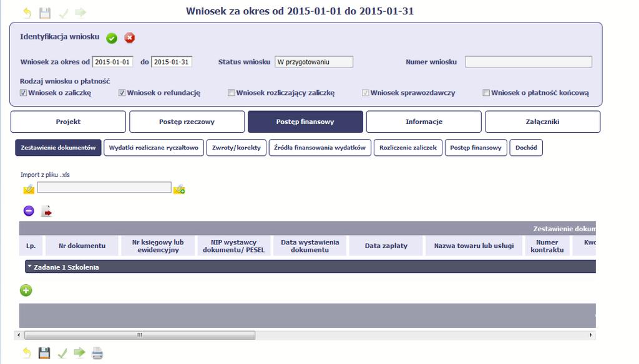Switch to the Załączniki tab

542,122
